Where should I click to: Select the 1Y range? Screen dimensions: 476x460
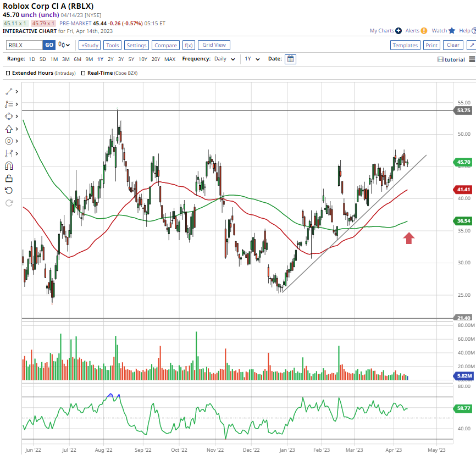[x=101, y=59]
